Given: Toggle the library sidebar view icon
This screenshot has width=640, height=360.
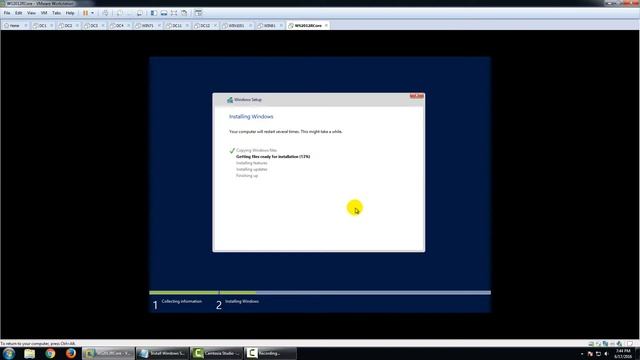Looking at the screenshot, I should point(154,13).
